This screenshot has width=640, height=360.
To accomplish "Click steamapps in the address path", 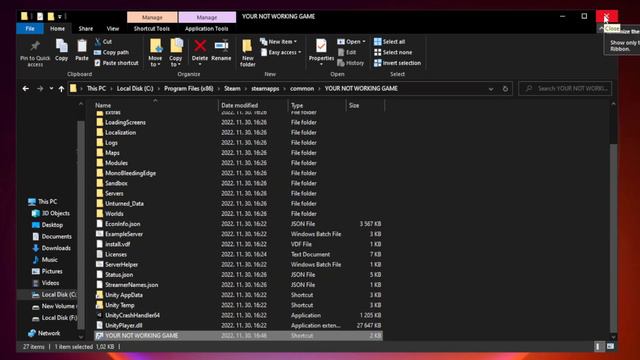I will 265,89.
